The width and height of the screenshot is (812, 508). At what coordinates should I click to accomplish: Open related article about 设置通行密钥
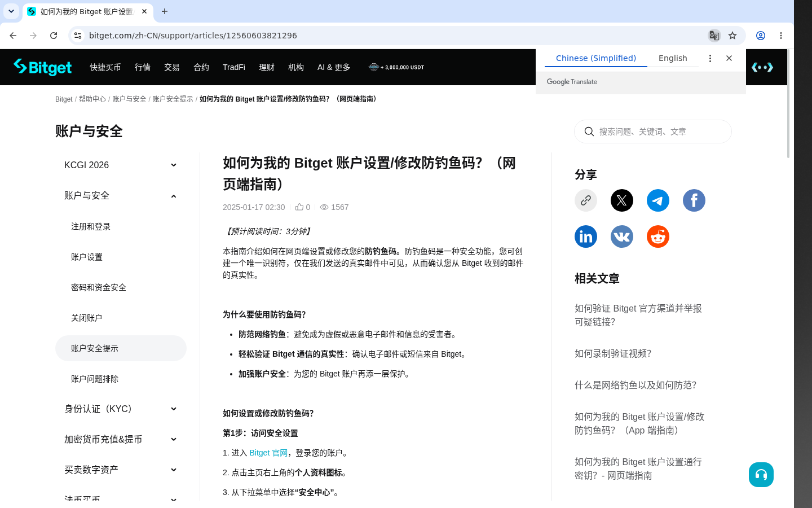pyautogui.click(x=638, y=468)
